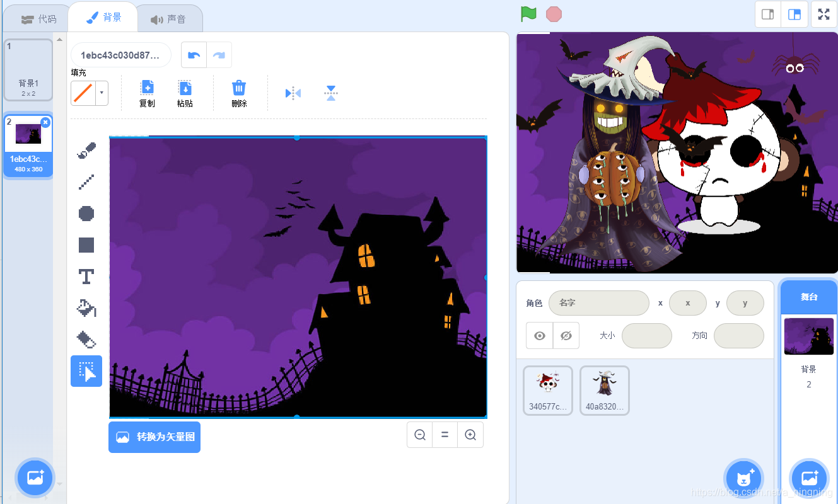Flip the selection horizontally
838x504 pixels.
tap(293, 93)
